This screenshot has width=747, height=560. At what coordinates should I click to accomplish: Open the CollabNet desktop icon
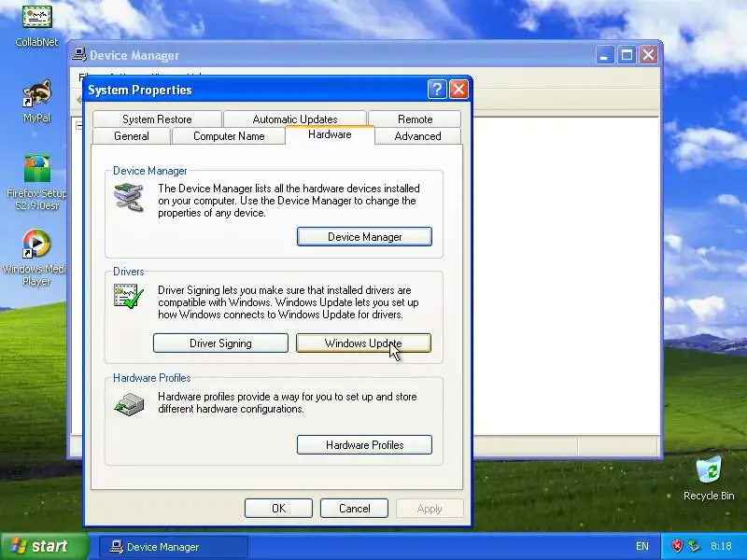36,18
